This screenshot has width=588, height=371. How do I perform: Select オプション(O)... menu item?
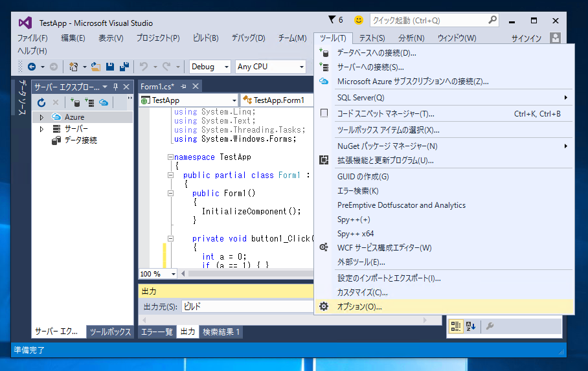click(x=444, y=306)
